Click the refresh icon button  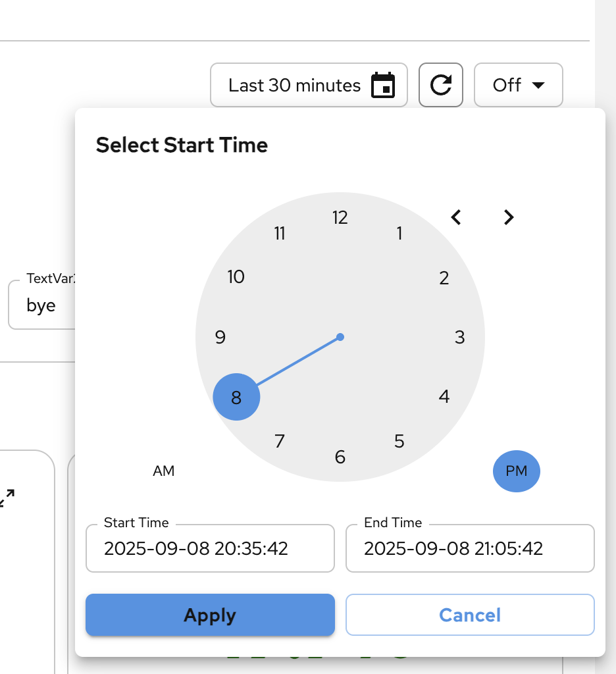click(x=441, y=85)
